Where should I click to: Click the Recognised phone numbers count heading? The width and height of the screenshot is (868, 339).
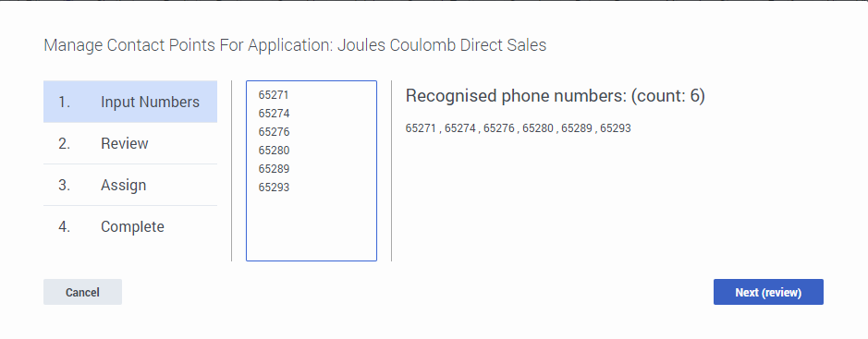point(556,96)
